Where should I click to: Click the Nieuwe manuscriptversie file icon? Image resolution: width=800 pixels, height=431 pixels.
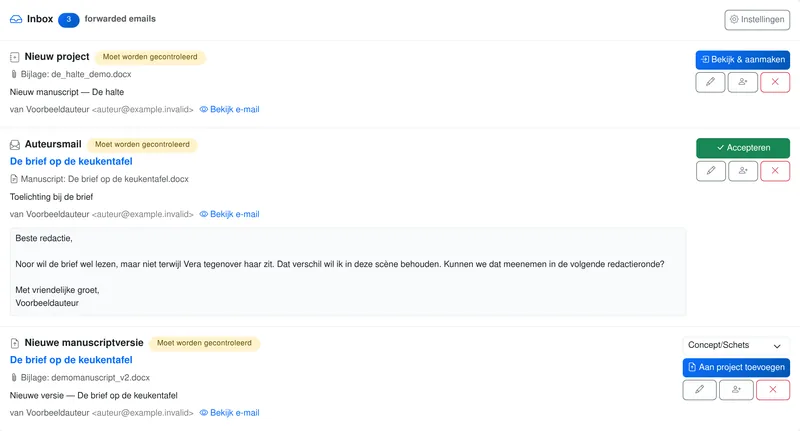point(15,343)
